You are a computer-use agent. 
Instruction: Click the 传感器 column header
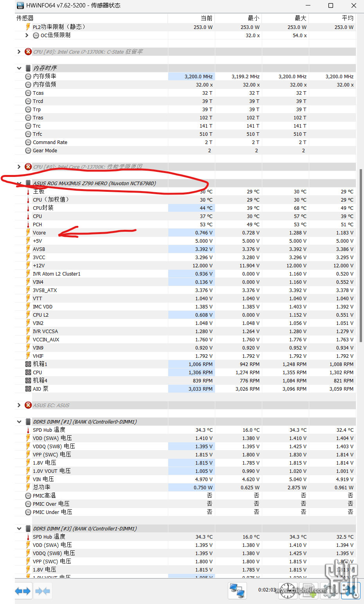(x=91, y=18)
